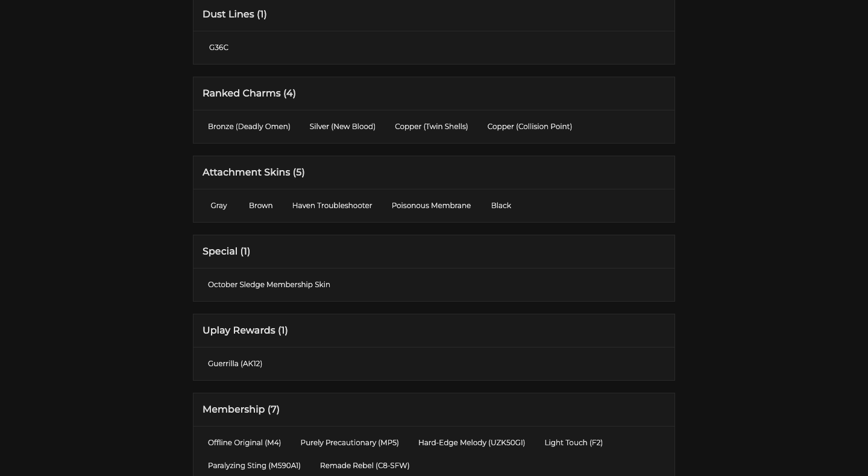Screen dimensions: 868x476
Task: Pick the Poisonous Membrane attachment skin
Action: (431, 206)
